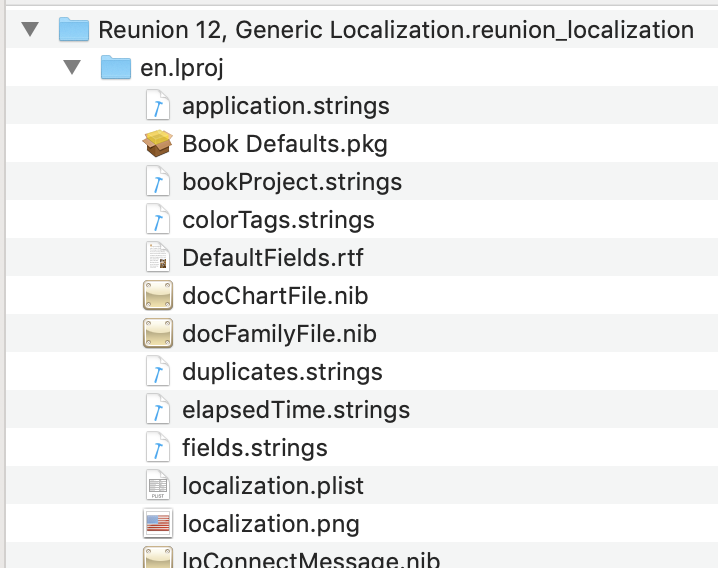
Task: Select the Book Defaults.pkg file name
Action: pyautogui.click(x=285, y=144)
